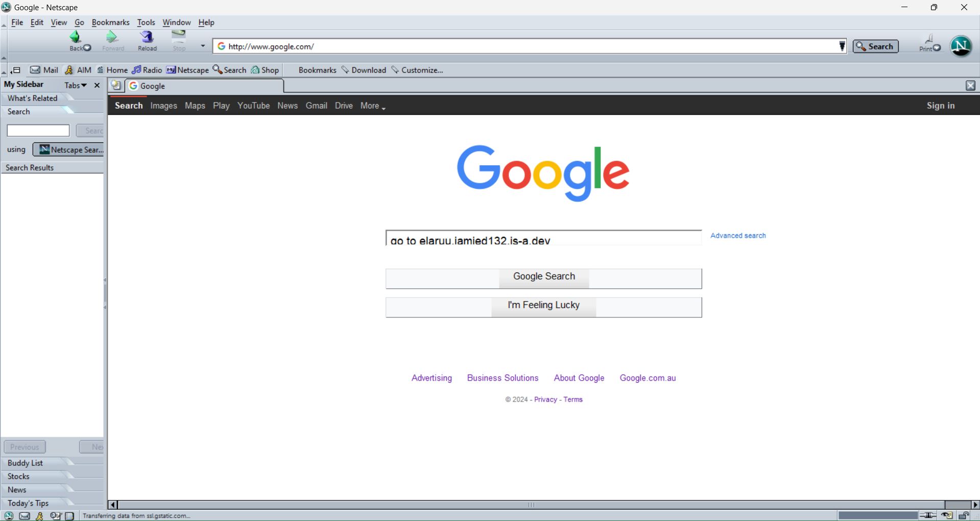Click the Netscape N logo at top right
This screenshot has width=980, height=521.
(961, 46)
